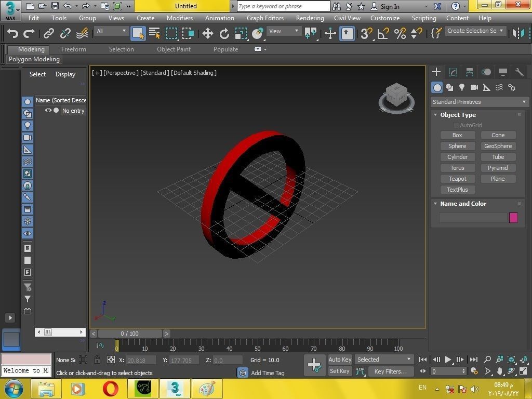Select the Lights category icon
This screenshot has height=399, width=532.
click(462, 87)
